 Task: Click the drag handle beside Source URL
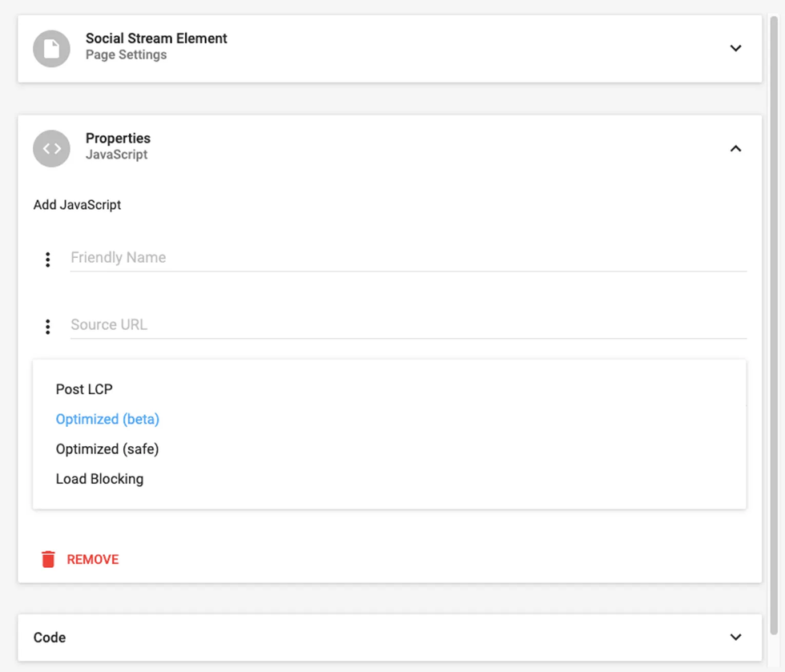(x=48, y=326)
